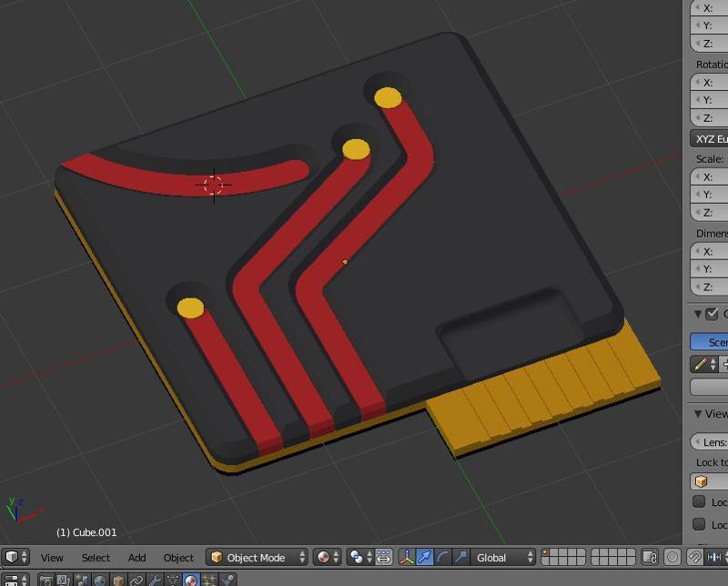The image size is (728, 586).
Task: Open the viewport shading selector
Action: pyautogui.click(x=326, y=557)
